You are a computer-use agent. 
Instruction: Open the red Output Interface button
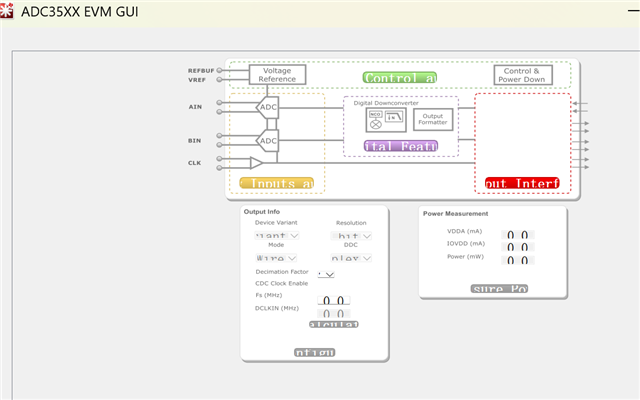[x=522, y=183]
